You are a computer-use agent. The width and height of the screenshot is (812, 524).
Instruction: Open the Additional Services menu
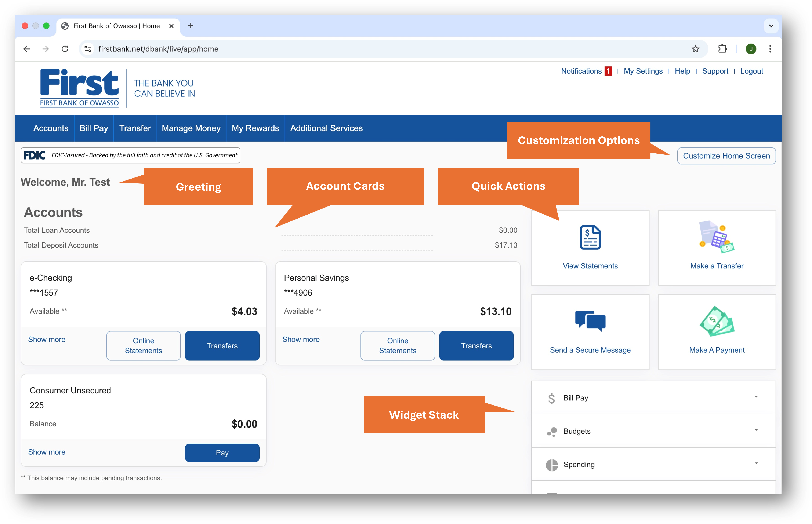pyautogui.click(x=326, y=128)
